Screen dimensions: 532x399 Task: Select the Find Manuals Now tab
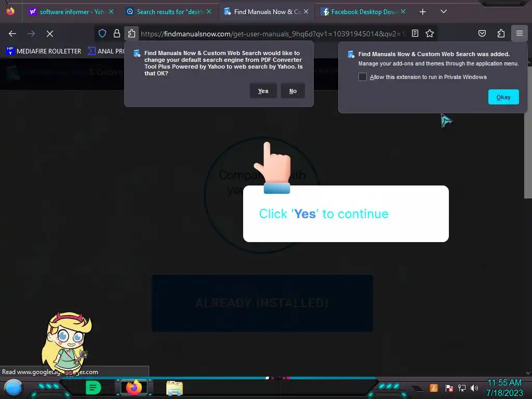267,11
